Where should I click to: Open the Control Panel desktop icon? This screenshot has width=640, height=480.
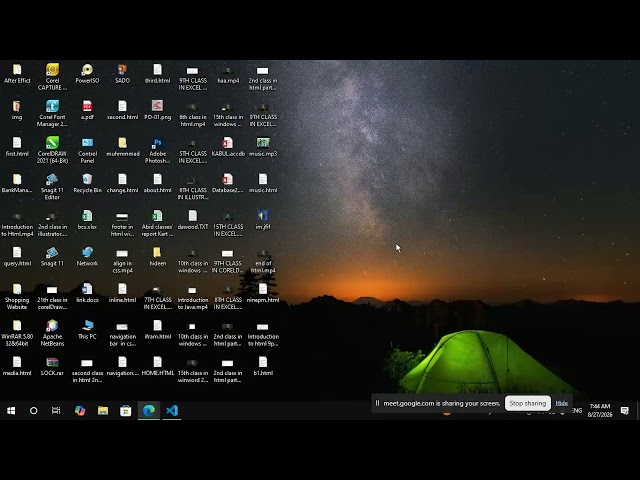[87, 150]
